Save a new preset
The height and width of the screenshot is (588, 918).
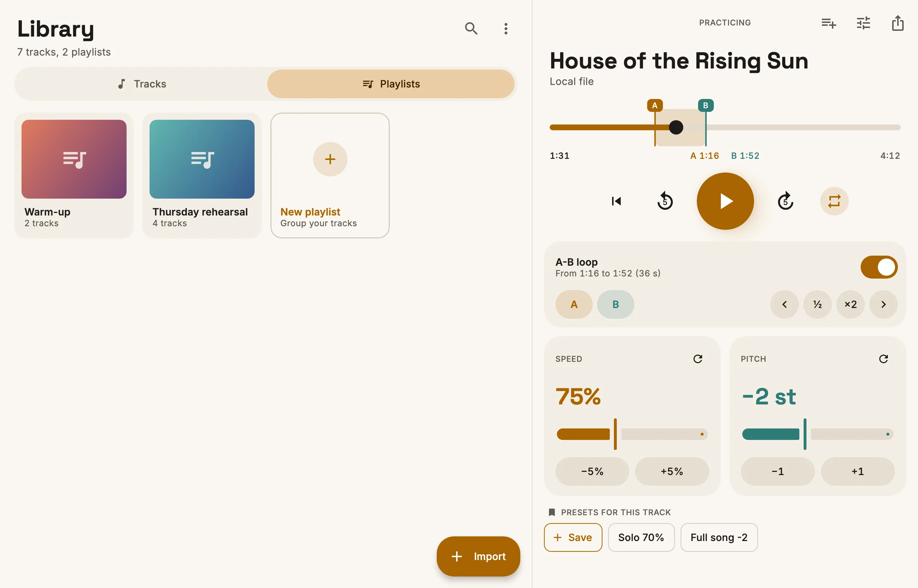573,537
